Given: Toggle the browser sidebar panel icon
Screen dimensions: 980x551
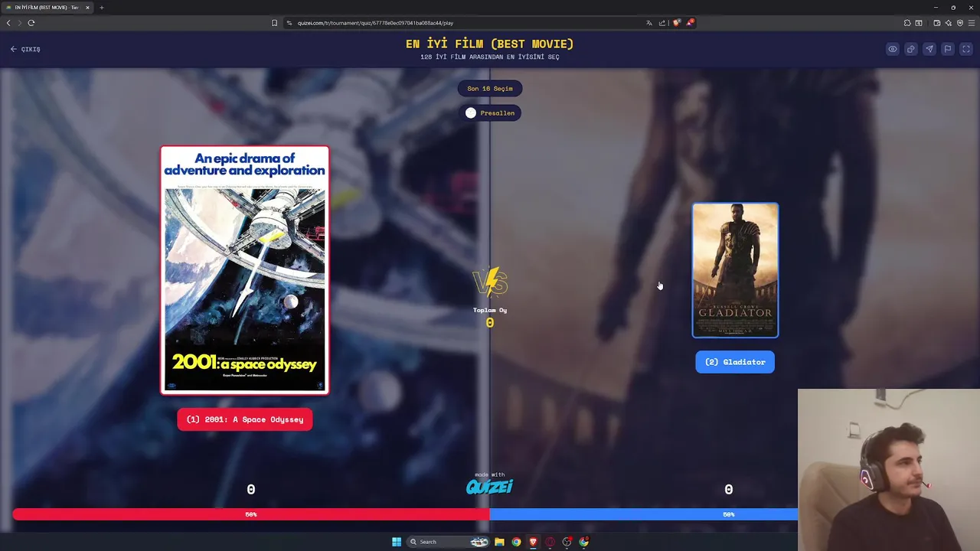Looking at the screenshot, I should [919, 23].
